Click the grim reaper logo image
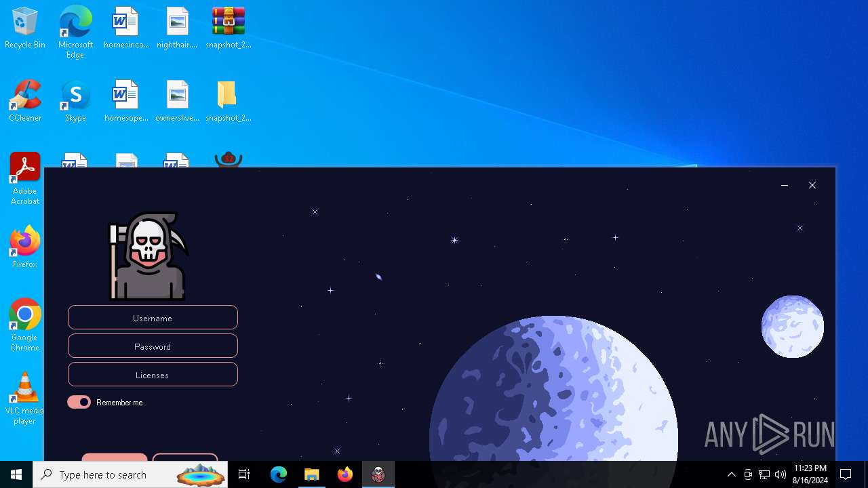 click(x=149, y=256)
